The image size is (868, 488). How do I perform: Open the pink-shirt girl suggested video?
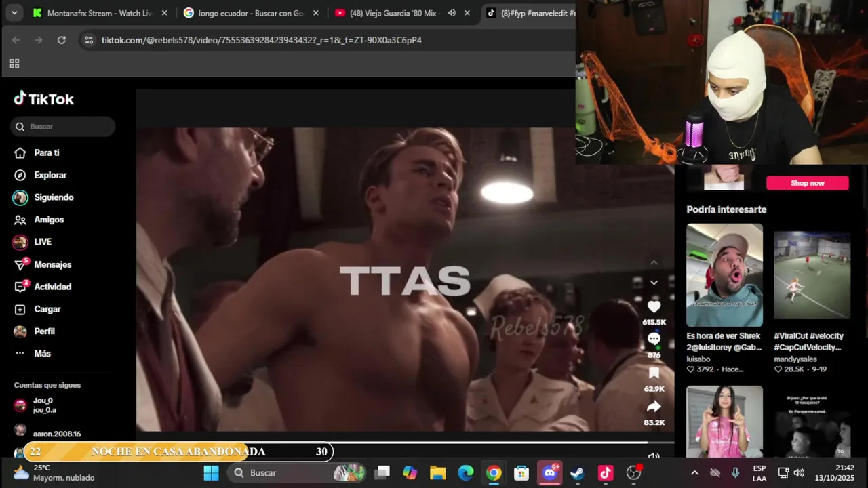click(724, 421)
